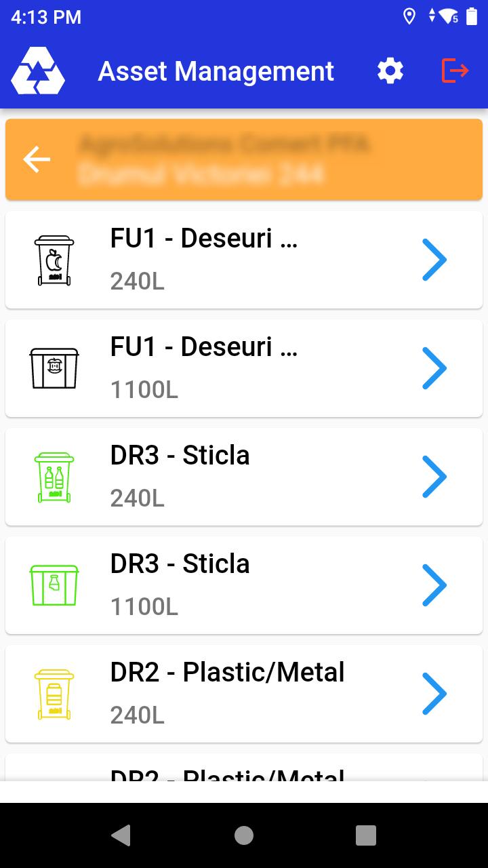Viewport: 488px width, 868px height.
Task: Tap the Asset Management title
Action: [216, 71]
